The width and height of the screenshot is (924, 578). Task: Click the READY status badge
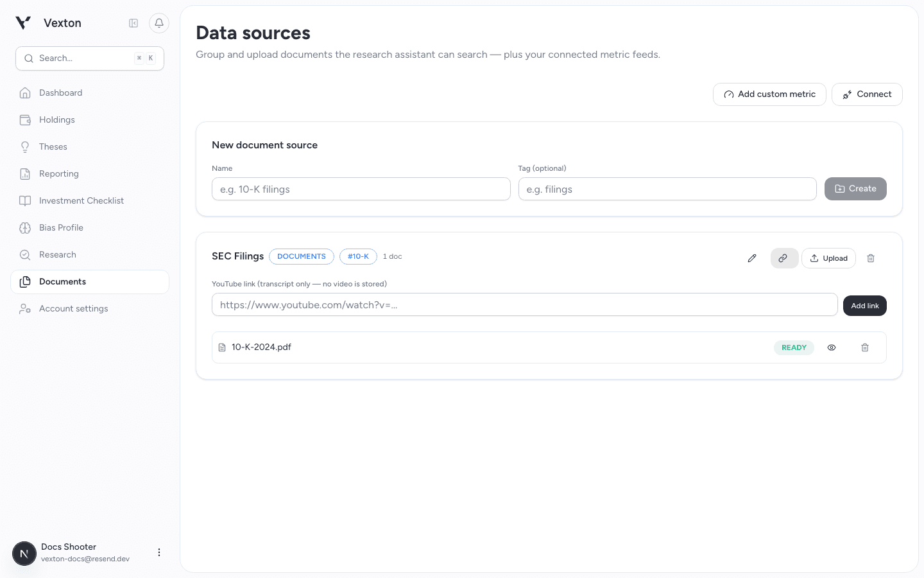(794, 347)
